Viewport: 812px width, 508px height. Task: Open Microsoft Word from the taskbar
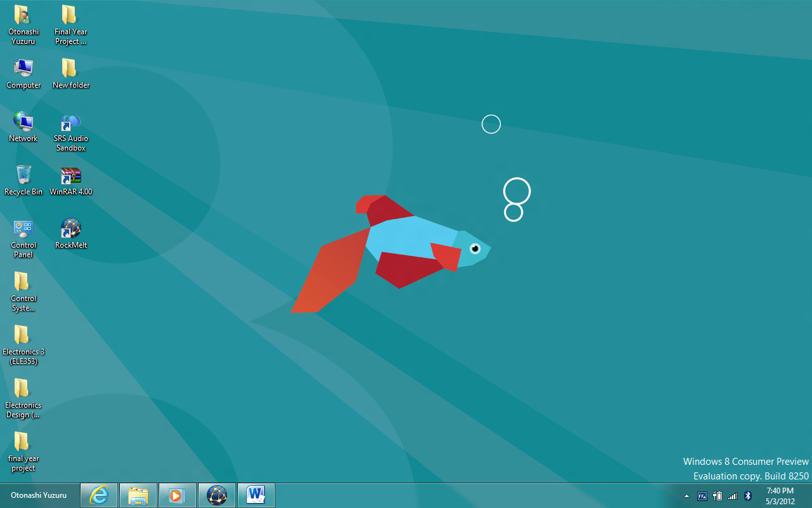click(x=256, y=495)
